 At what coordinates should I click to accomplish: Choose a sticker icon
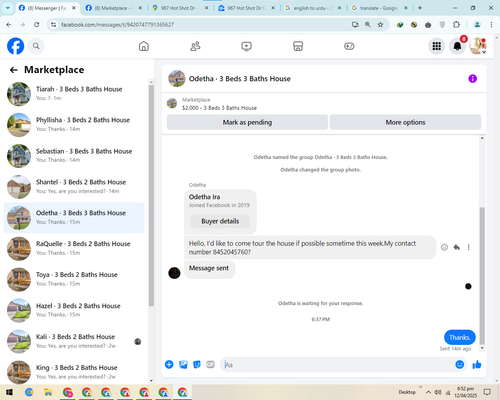tap(197, 364)
